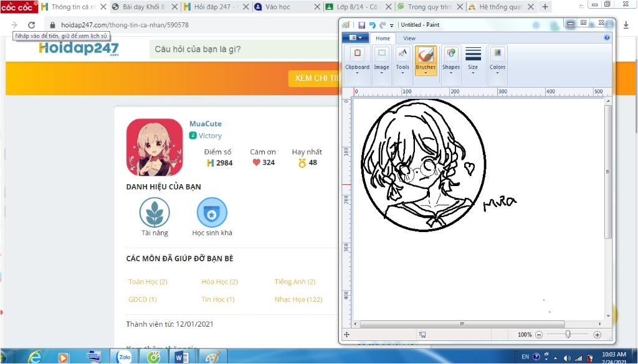Screen dimensions: 638x364
Task: Open the Tin Học (1) subject link
Action: tap(218, 299)
